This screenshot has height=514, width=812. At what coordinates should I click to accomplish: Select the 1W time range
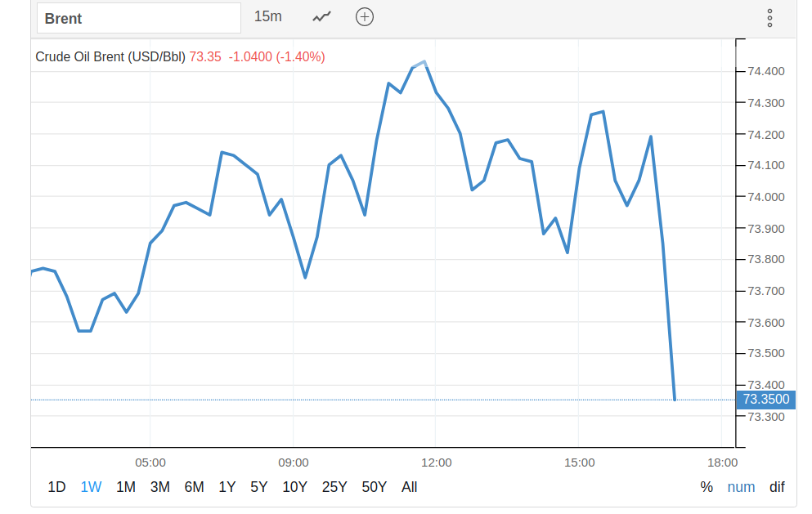[x=91, y=487]
